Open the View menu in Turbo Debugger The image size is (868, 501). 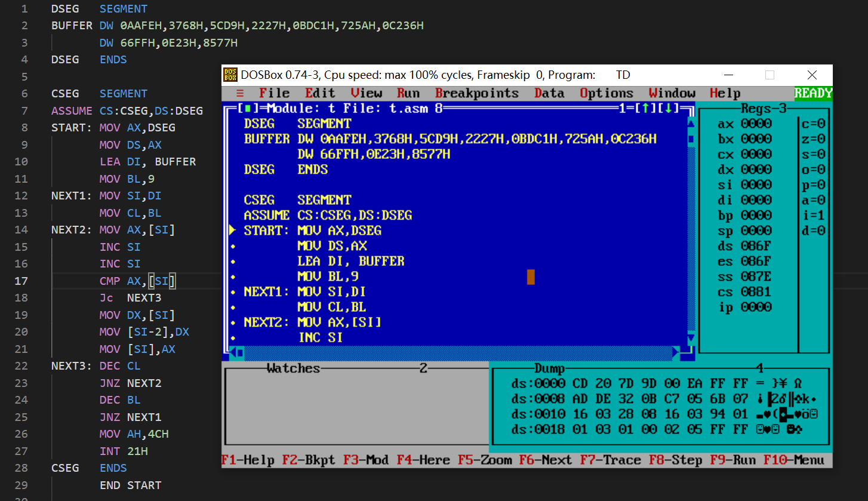click(366, 93)
